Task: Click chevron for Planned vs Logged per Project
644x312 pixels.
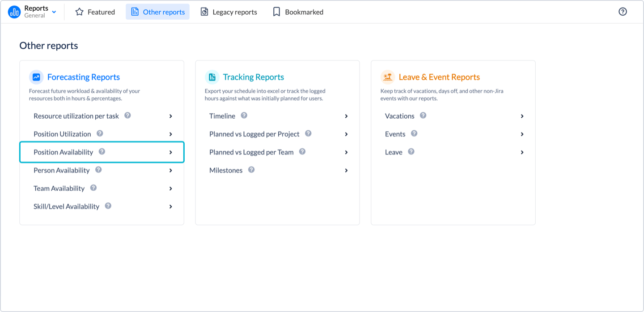Action: 346,134
